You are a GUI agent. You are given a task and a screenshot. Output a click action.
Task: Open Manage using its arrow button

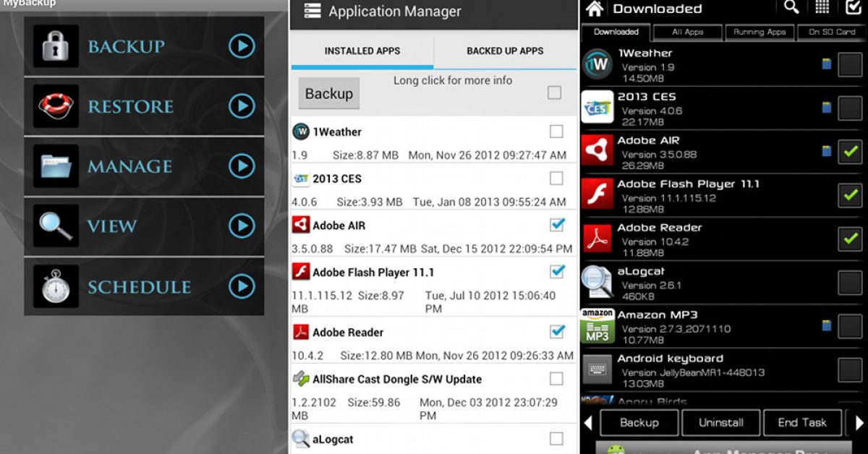(242, 166)
